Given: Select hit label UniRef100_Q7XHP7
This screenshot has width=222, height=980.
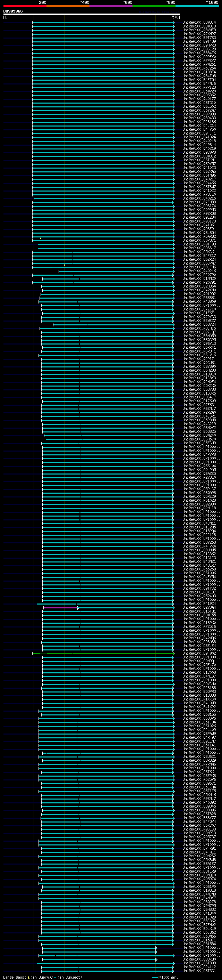Looking at the screenshot, I should pyautogui.click(x=199, y=34).
